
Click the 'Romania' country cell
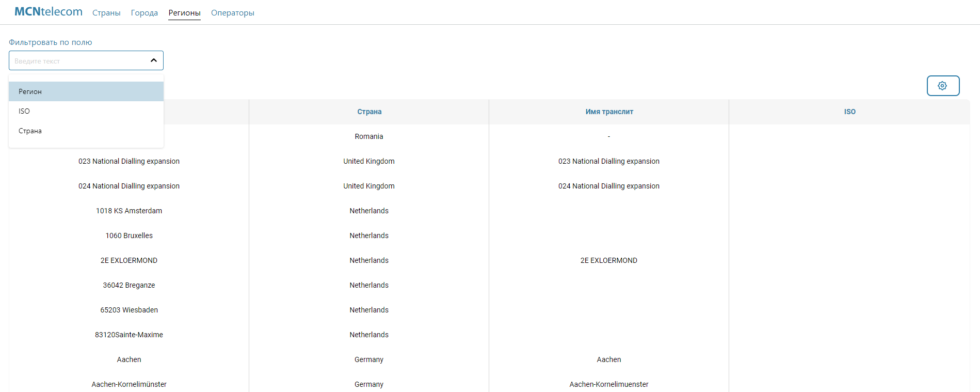[x=369, y=136]
